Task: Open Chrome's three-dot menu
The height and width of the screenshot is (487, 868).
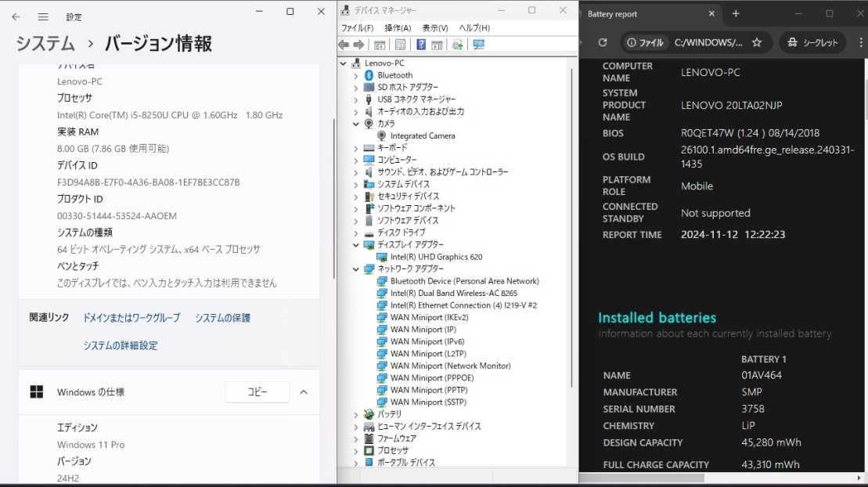Action: (x=859, y=43)
